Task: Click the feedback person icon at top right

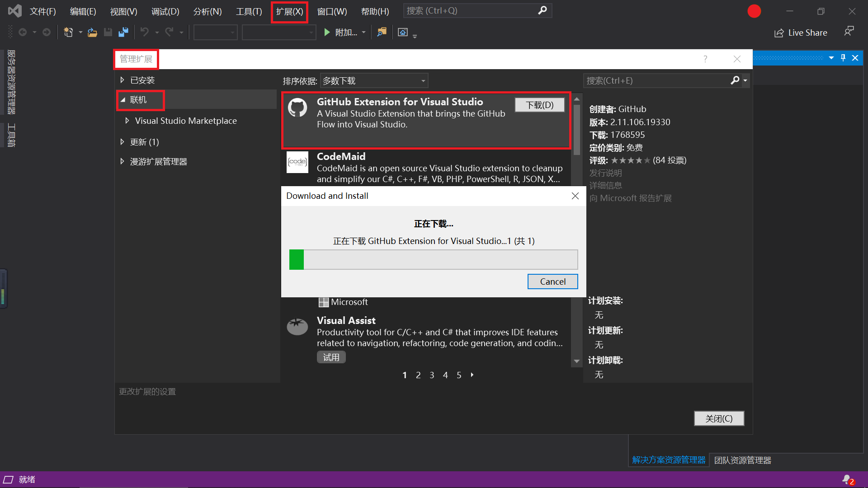Action: [849, 31]
